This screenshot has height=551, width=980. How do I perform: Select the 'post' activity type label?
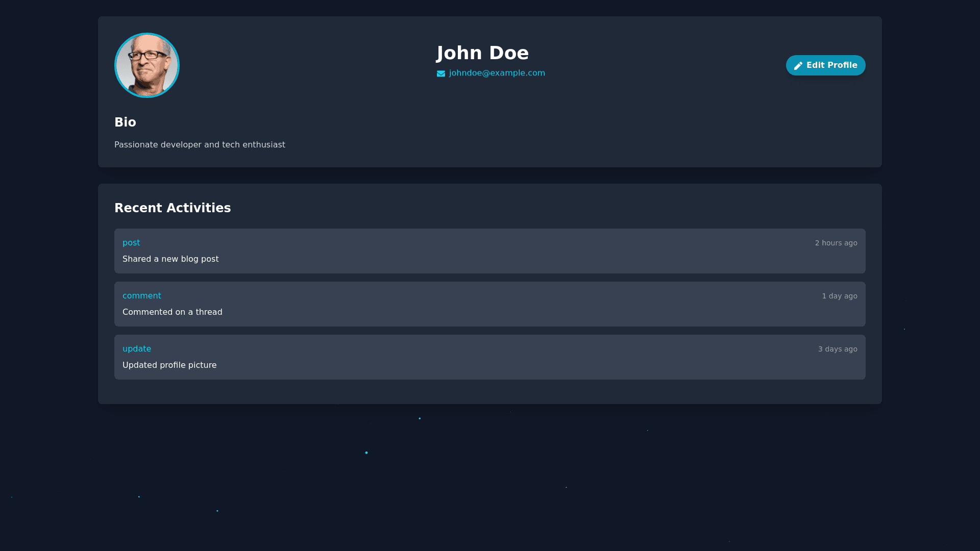[x=131, y=243]
